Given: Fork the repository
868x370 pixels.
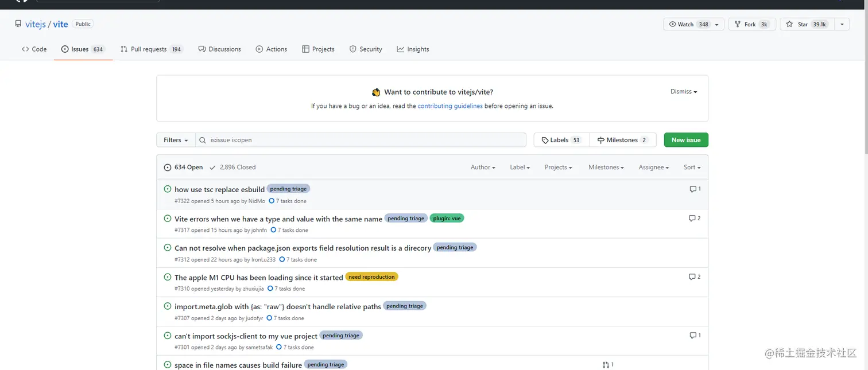Looking at the screenshot, I should tap(752, 24).
